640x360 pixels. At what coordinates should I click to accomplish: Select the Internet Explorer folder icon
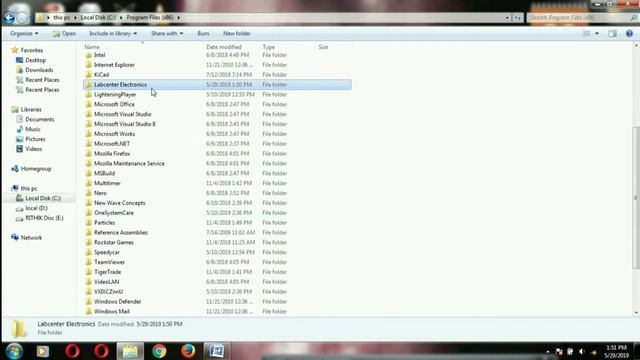tap(89, 64)
